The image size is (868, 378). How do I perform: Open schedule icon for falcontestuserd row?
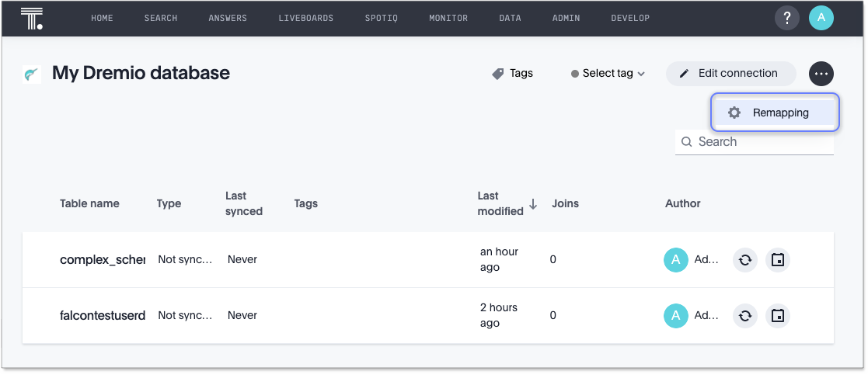click(778, 316)
